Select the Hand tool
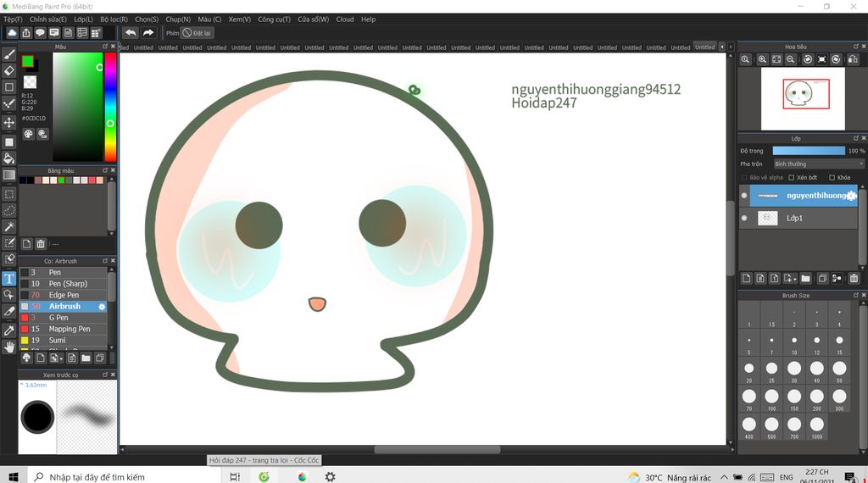The width and height of the screenshot is (868, 483). coord(8,347)
